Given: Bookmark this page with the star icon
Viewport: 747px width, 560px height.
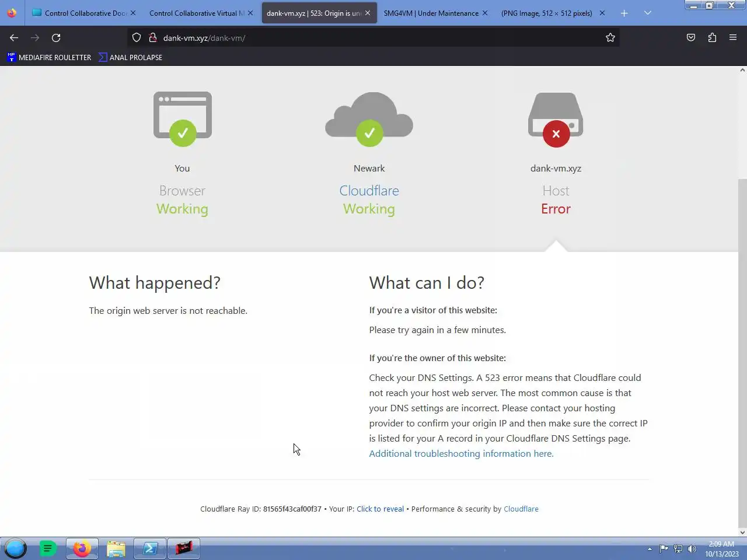Looking at the screenshot, I should click(x=610, y=38).
